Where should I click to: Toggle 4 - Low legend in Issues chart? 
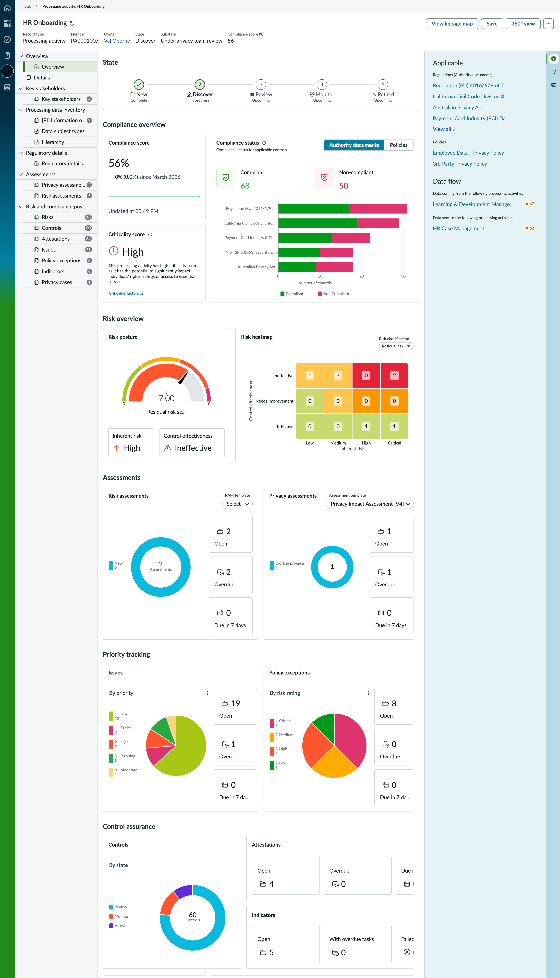click(x=118, y=716)
